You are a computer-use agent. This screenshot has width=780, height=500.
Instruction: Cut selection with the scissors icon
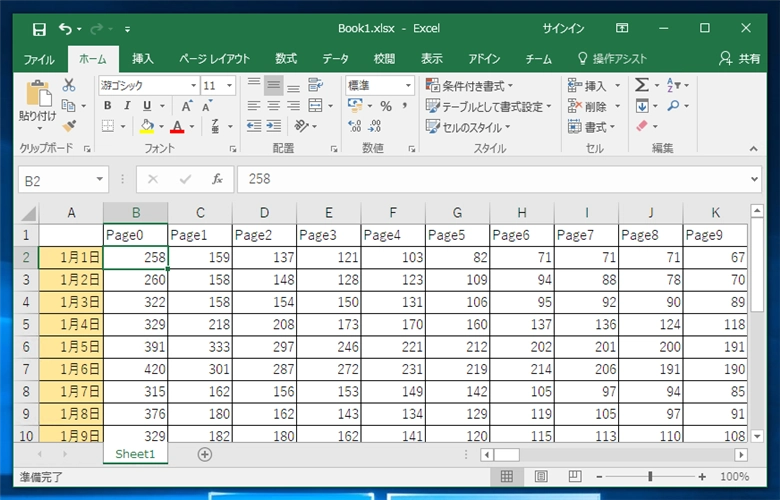click(x=69, y=85)
